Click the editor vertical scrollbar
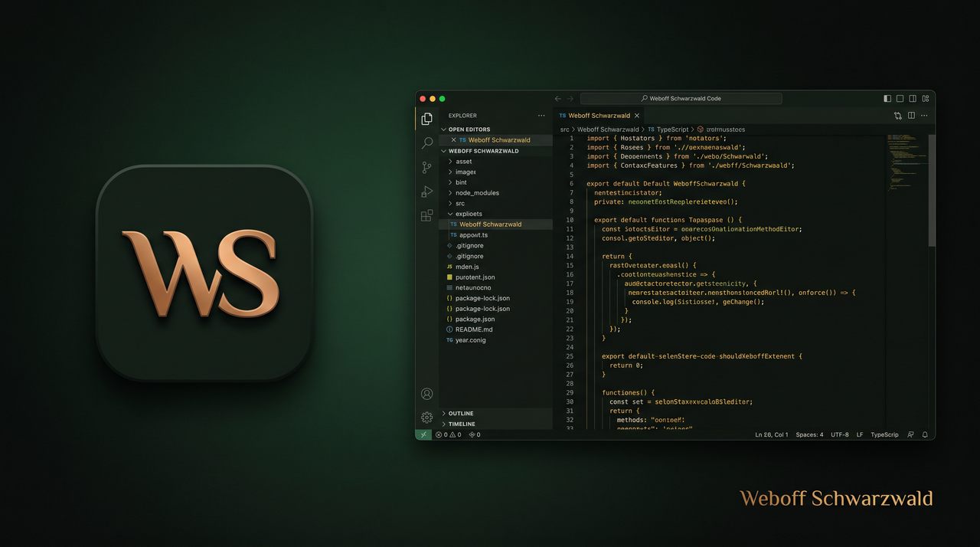This screenshot has width=980, height=547. point(932,191)
